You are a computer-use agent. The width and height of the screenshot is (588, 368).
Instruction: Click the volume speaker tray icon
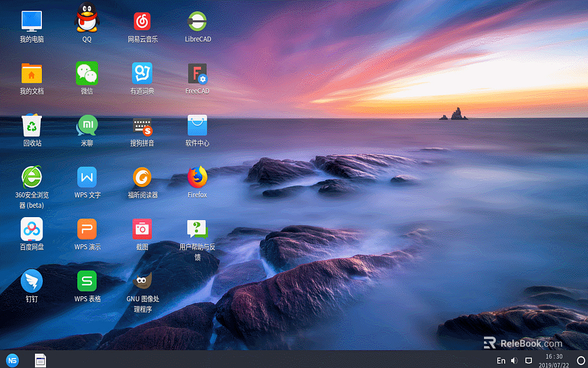[514, 360]
